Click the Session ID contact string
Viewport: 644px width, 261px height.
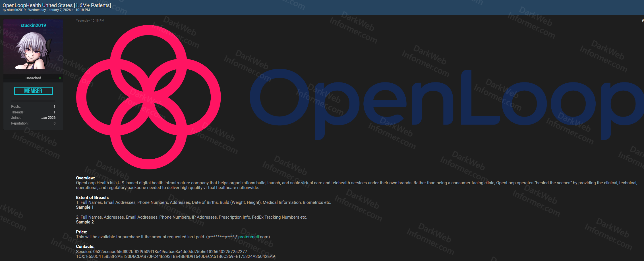(170, 252)
